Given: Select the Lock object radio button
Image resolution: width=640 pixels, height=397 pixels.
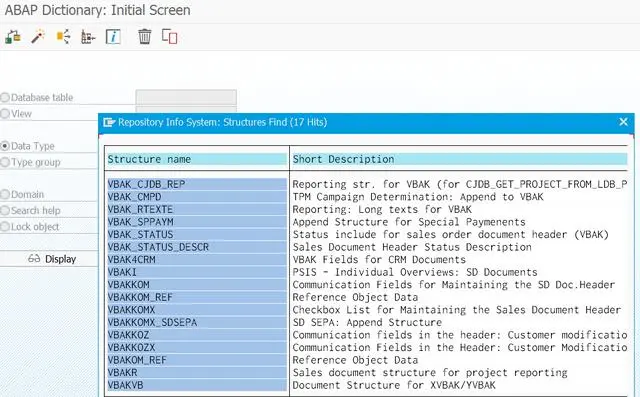Looking at the screenshot, I should coord(5,227).
